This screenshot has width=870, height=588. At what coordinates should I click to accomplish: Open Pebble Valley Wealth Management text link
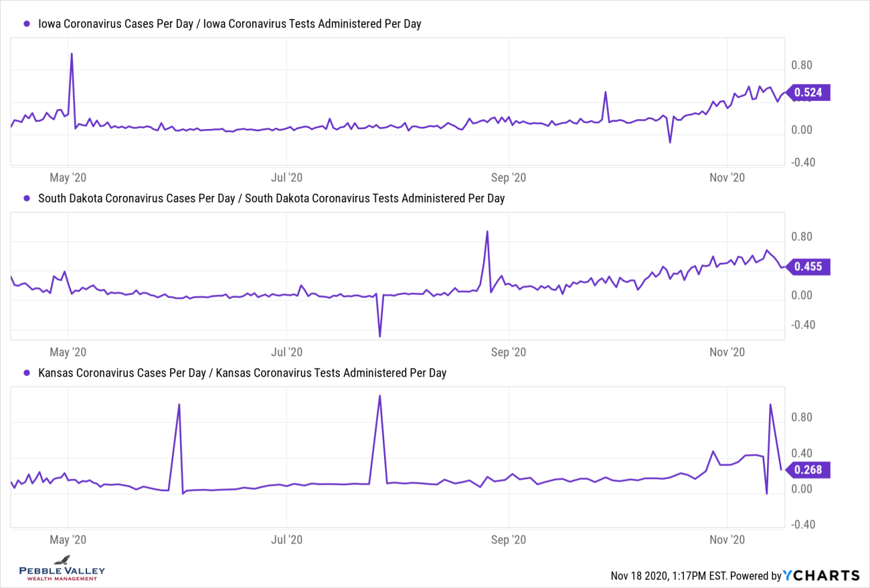(x=62, y=573)
